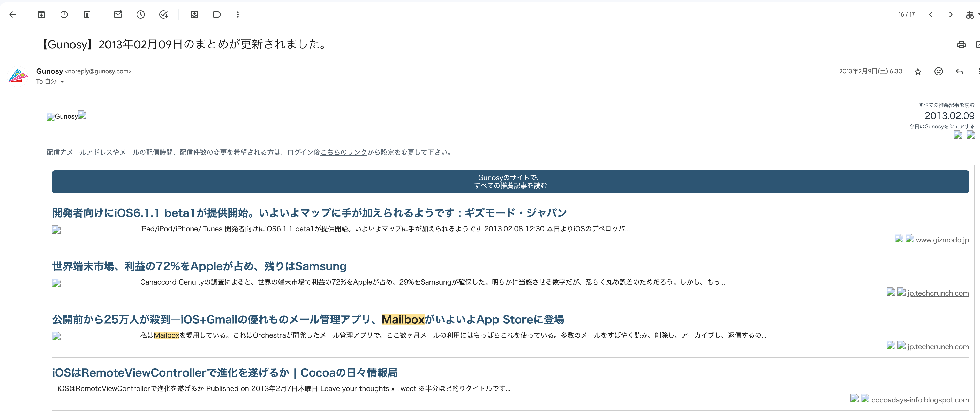Print the email with printer icon

point(961,44)
